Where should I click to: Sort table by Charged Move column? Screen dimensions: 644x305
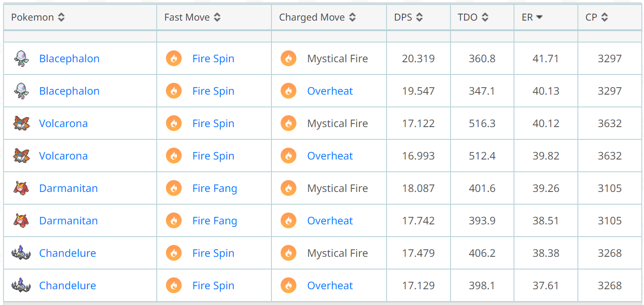pos(317,18)
